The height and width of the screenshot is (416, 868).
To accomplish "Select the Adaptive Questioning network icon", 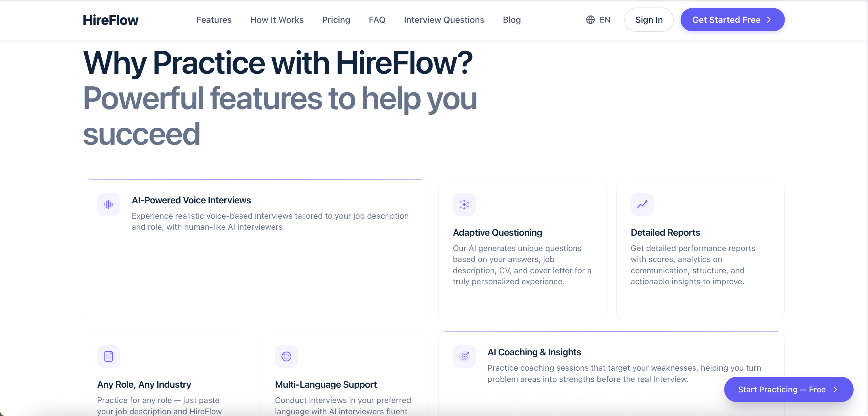I will (464, 204).
